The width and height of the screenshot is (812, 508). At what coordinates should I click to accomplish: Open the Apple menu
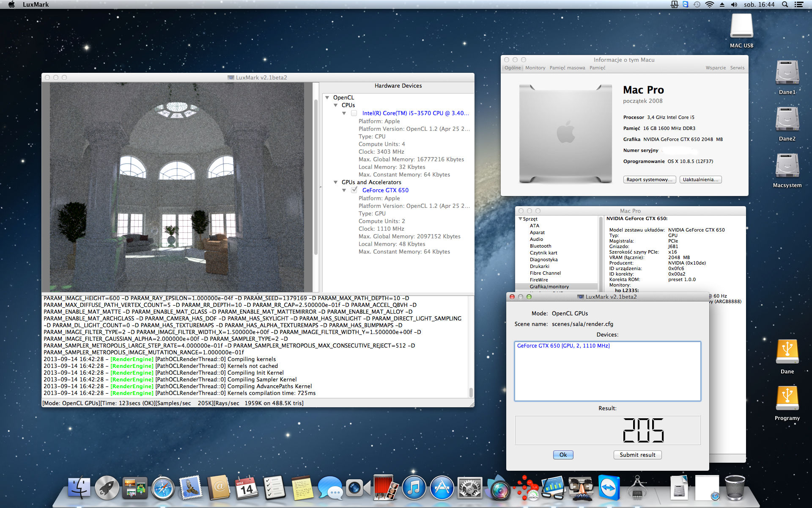pyautogui.click(x=12, y=5)
